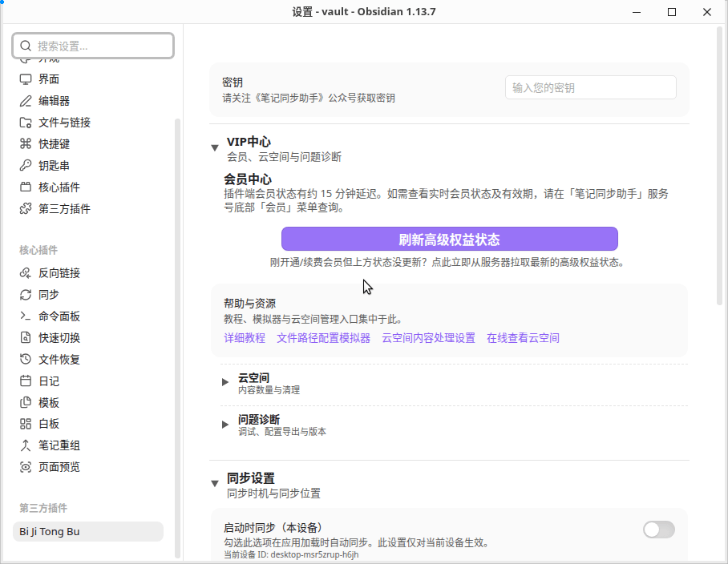Maximize the settings window
Viewport: 728px width, 564px height.
pyautogui.click(x=672, y=12)
